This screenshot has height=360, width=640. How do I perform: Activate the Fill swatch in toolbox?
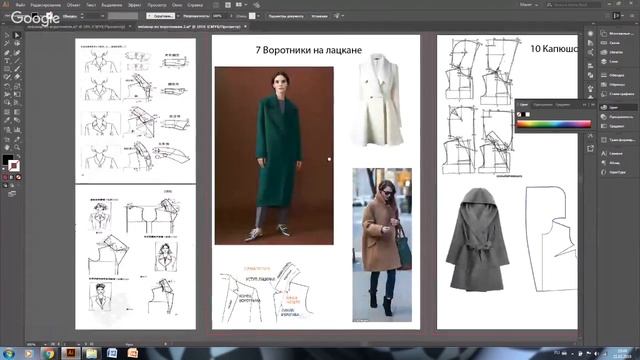7,160
